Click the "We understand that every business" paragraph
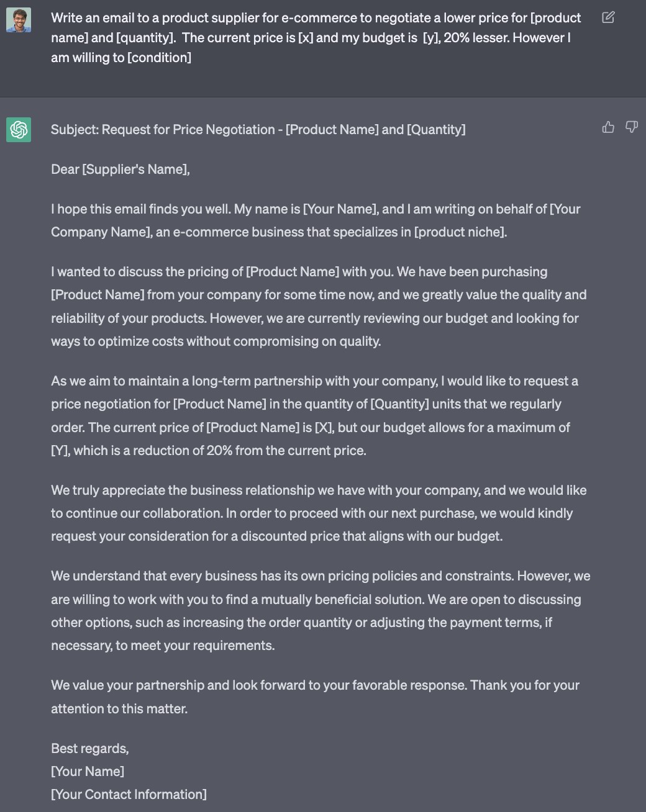This screenshot has width=646, height=812. [x=320, y=611]
